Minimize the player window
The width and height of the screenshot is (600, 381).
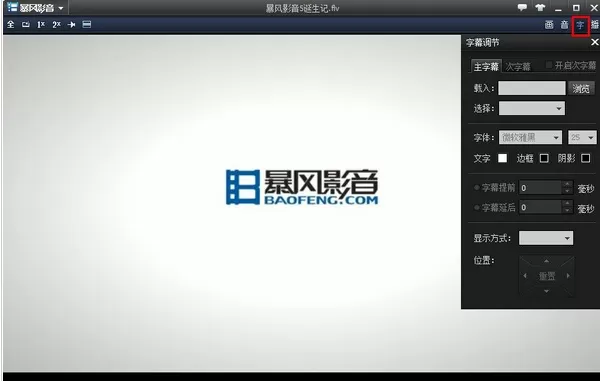click(558, 8)
